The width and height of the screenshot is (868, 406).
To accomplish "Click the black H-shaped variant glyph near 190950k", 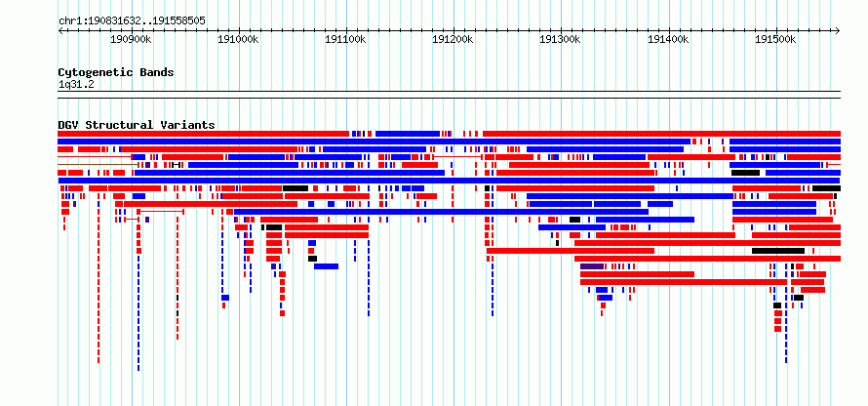I will [x=176, y=165].
